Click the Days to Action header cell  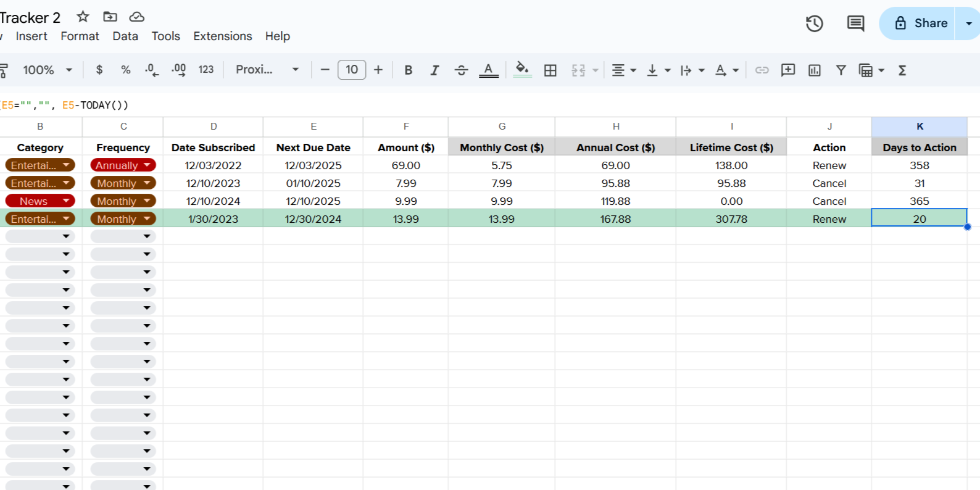click(x=920, y=147)
